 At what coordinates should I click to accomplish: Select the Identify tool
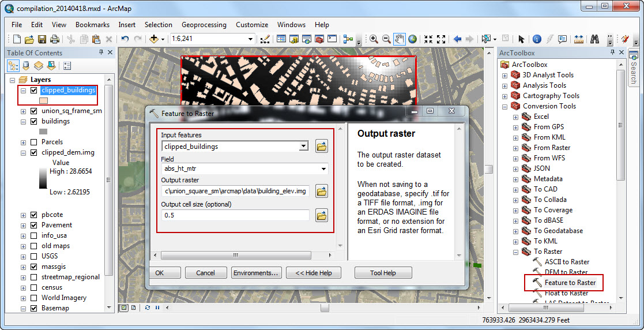point(537,39)
